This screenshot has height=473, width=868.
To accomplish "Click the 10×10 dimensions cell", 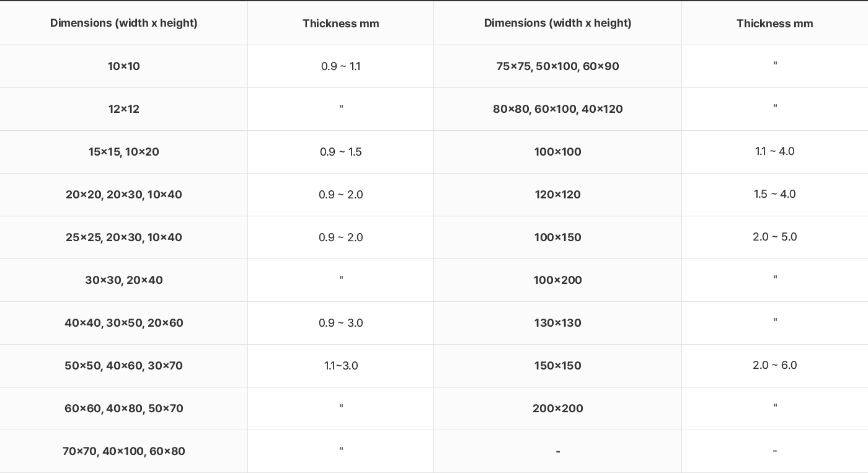I will [124, 66].
